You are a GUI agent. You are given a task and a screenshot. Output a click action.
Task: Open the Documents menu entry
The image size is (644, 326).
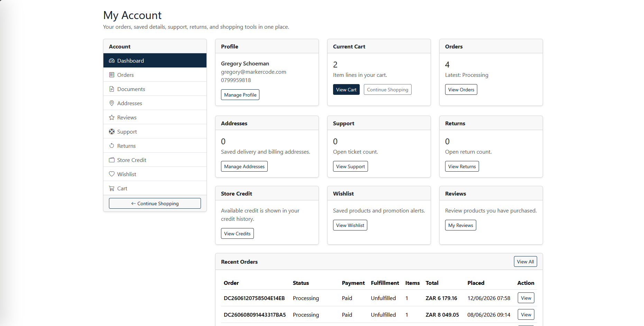[155, 89]
